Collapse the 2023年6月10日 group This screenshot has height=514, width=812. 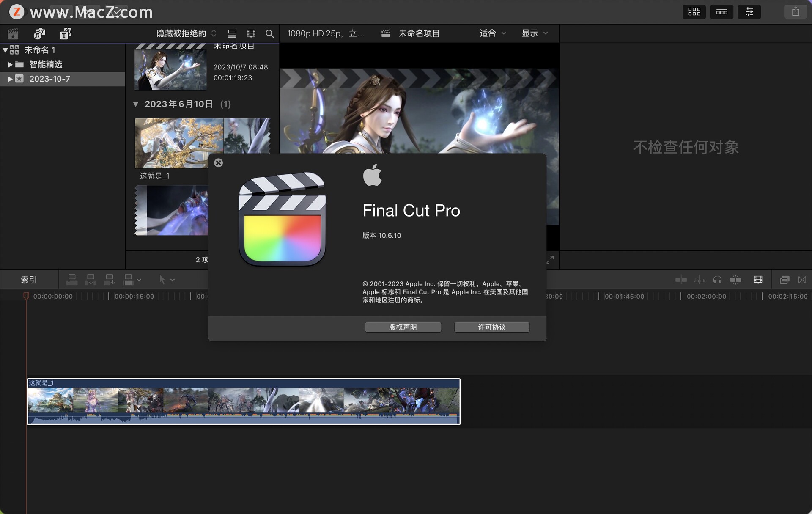coord(136,104)
